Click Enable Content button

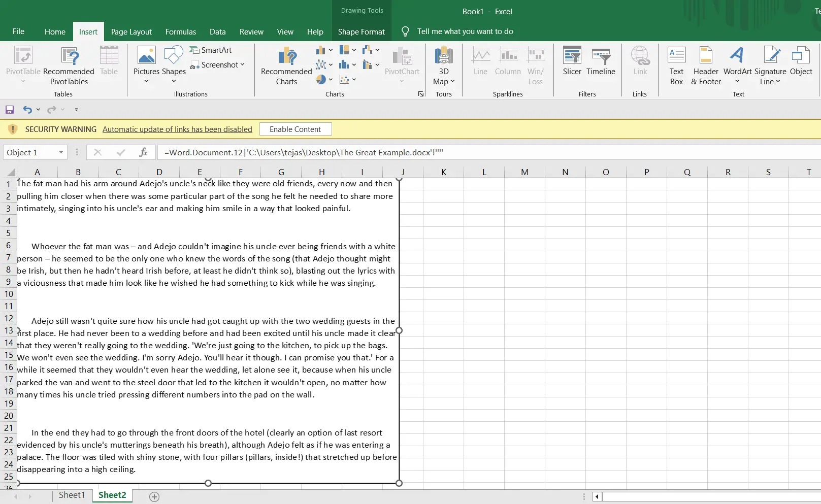(x=295, y=129)
